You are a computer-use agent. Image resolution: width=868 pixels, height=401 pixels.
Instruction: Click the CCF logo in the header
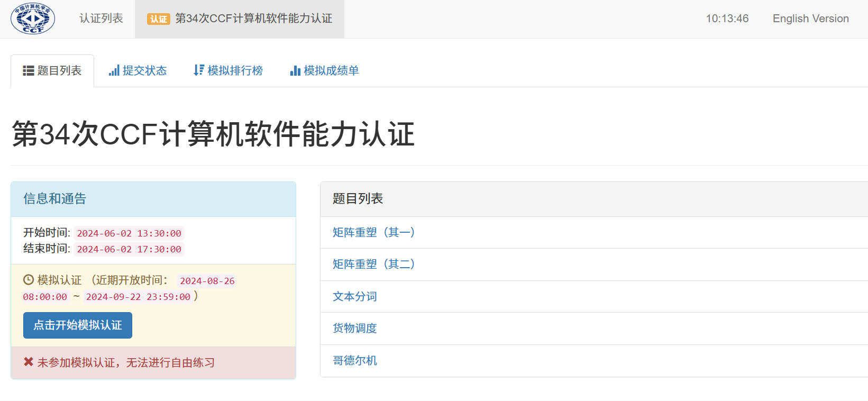click(x=33, y=19)
